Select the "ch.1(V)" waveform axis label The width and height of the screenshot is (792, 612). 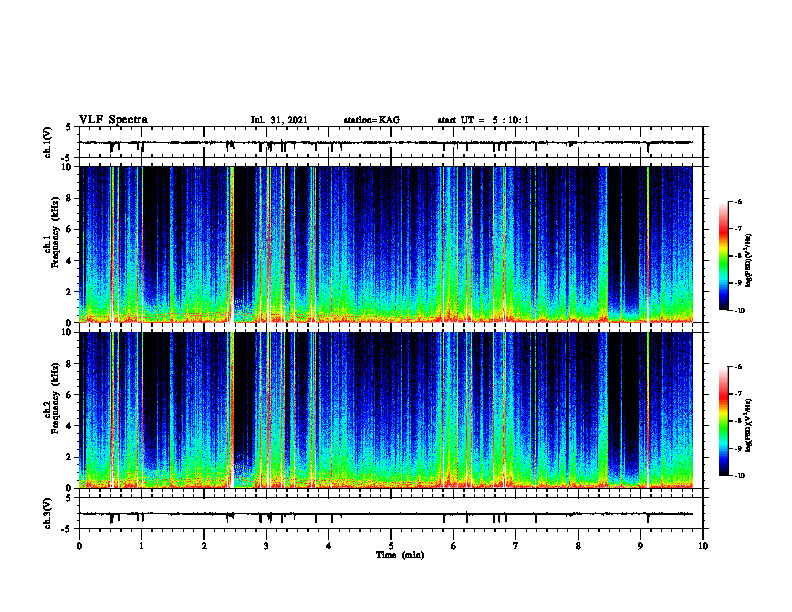click(x=48, y=142)
